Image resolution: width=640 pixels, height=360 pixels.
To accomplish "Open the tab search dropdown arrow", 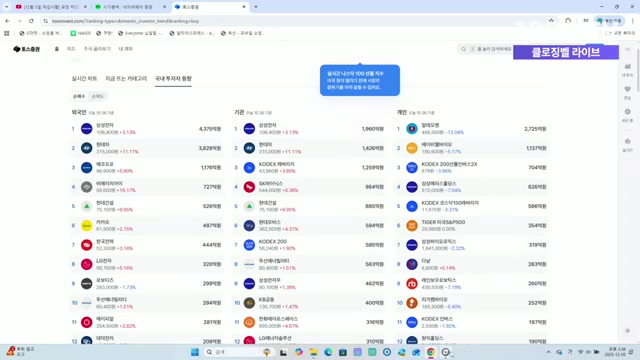I will coord(7,7).
